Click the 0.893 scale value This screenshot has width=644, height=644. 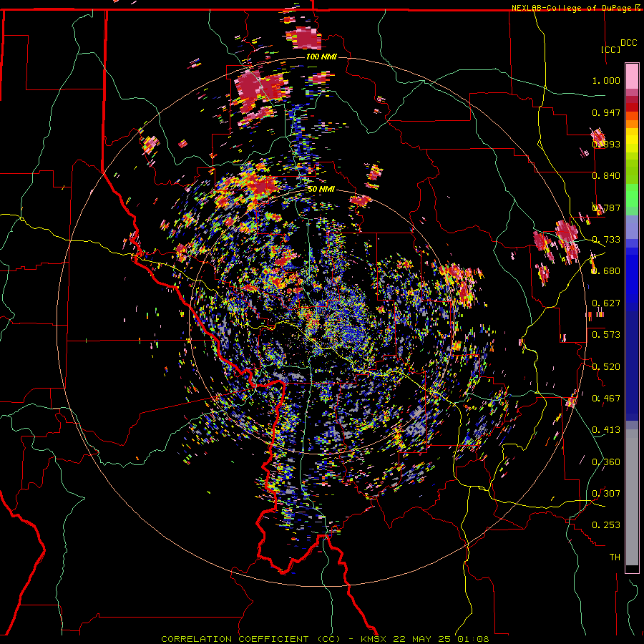click(x=606, y=144)
